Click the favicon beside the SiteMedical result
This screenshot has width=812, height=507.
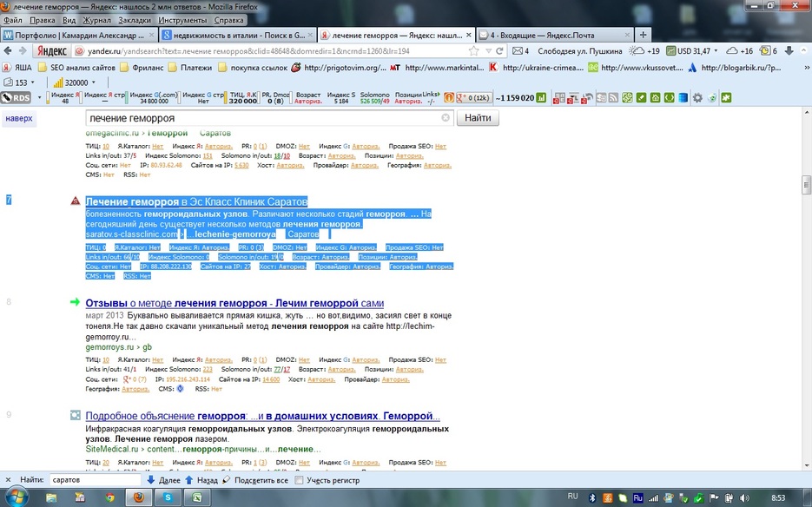pyautogui.click(x=76, y=415)
